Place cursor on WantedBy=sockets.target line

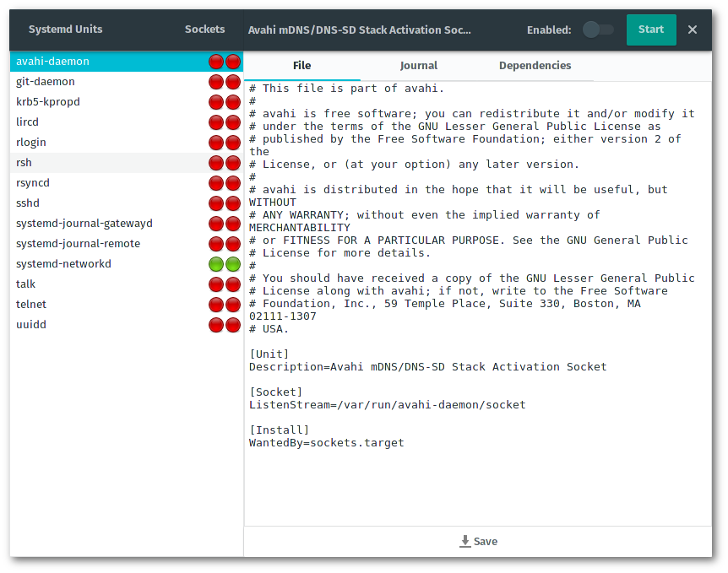pyautogui.click(x=326, y=443)
